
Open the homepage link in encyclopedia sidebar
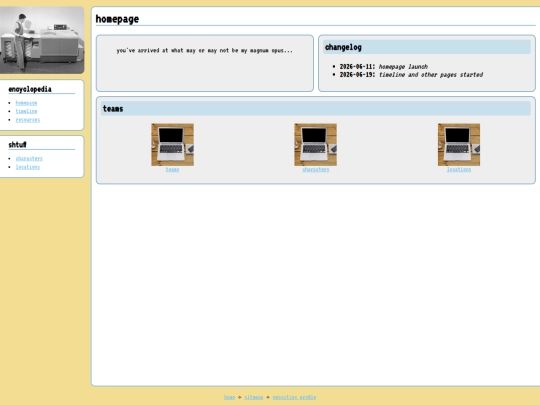point(26,103)
